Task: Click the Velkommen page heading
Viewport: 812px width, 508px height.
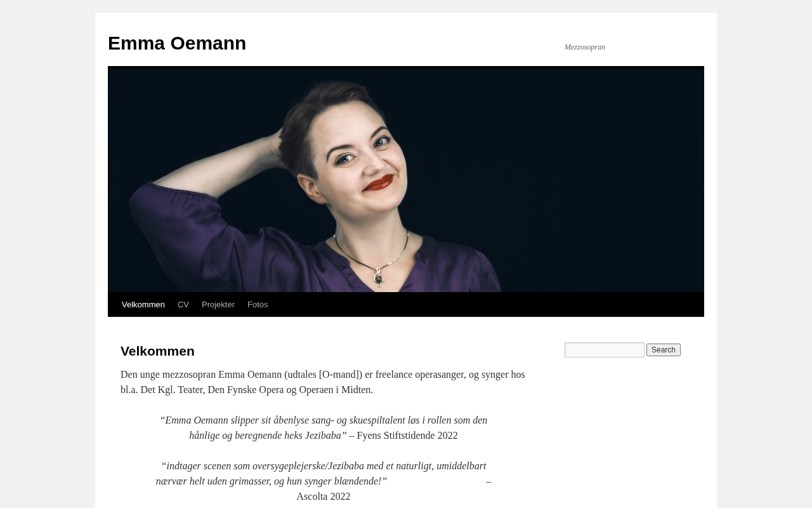Action: [157, 351]
